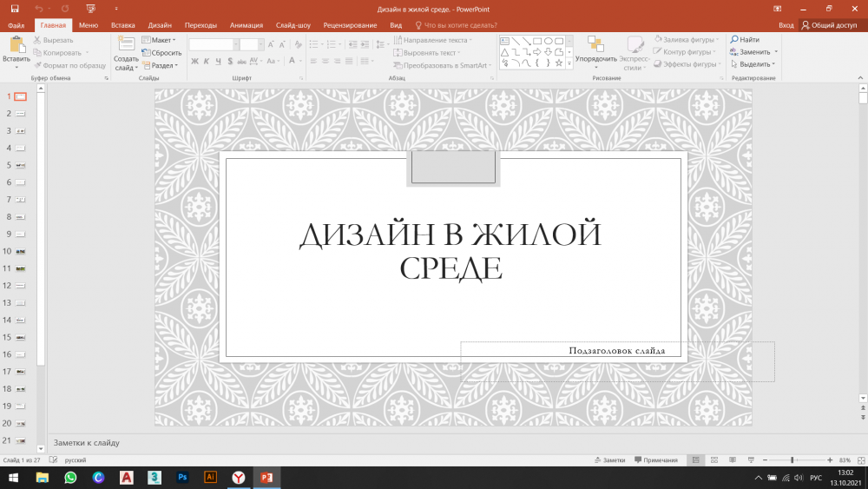Screen dimensions: 868x489
Task: Start slideshow from beginning via quick access icon
Action: pos(91,8)
